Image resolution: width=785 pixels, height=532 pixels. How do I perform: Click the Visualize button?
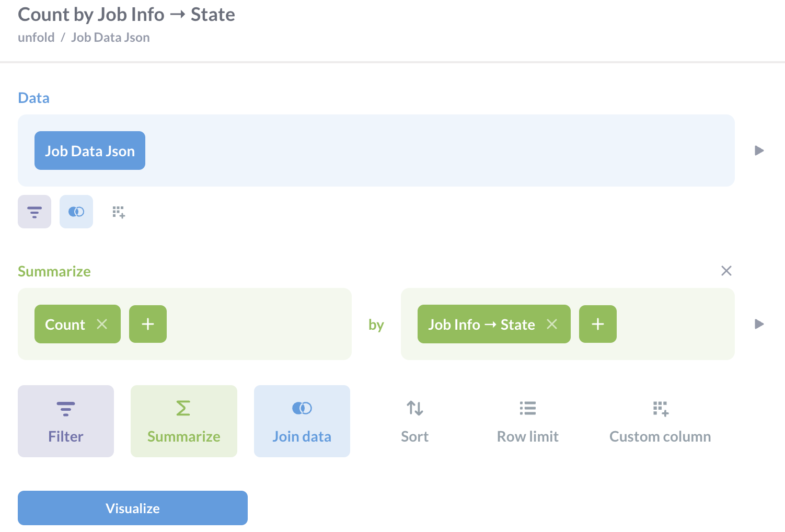pos(132,507)
